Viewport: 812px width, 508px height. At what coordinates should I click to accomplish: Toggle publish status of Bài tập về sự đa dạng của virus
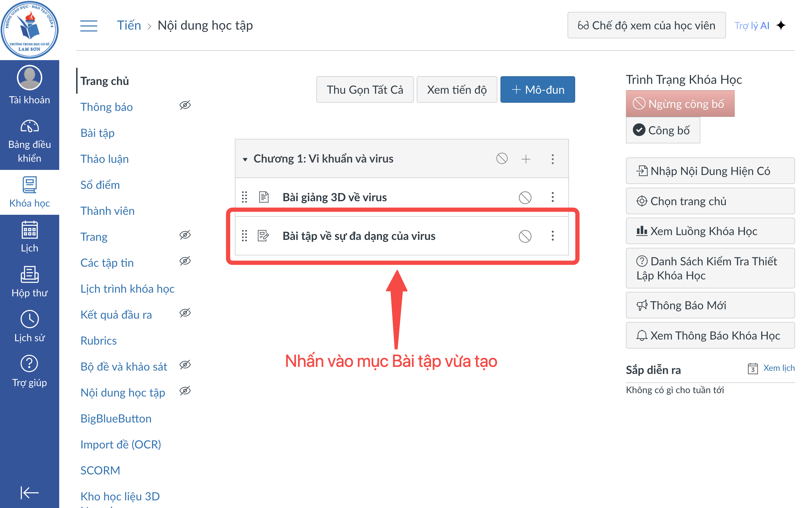(x=525, y=236)
